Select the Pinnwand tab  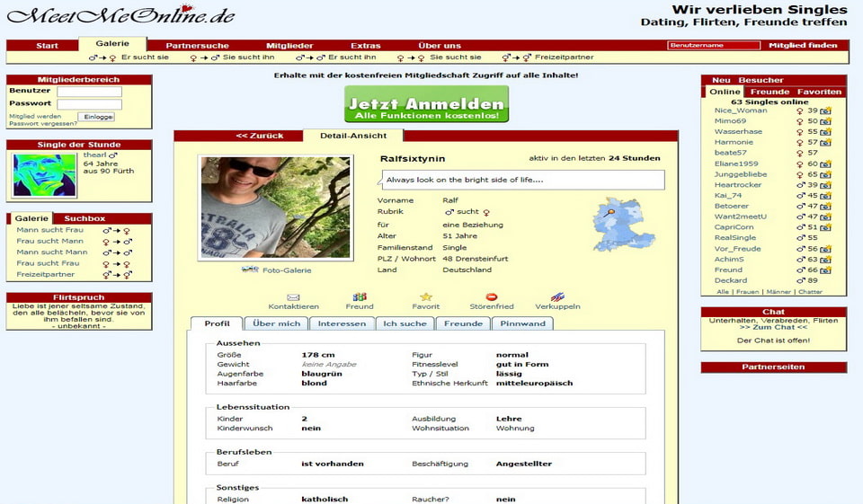pyautogui.click(x=522, y=323)
